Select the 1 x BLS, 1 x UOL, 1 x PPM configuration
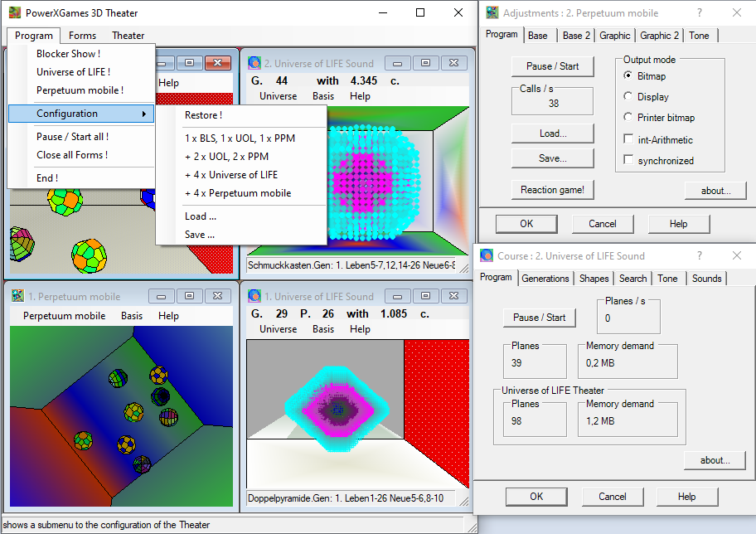The image size is (756, 534). [x=241, y=138]
